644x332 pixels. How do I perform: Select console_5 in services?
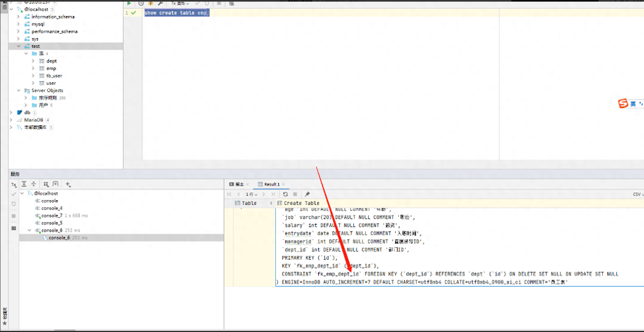(x=52, y=223)
